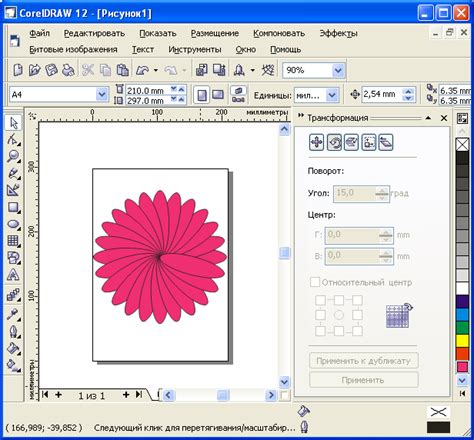Select the Text tool in toolbox
The image size is (474, 440).
click(13, 275)
